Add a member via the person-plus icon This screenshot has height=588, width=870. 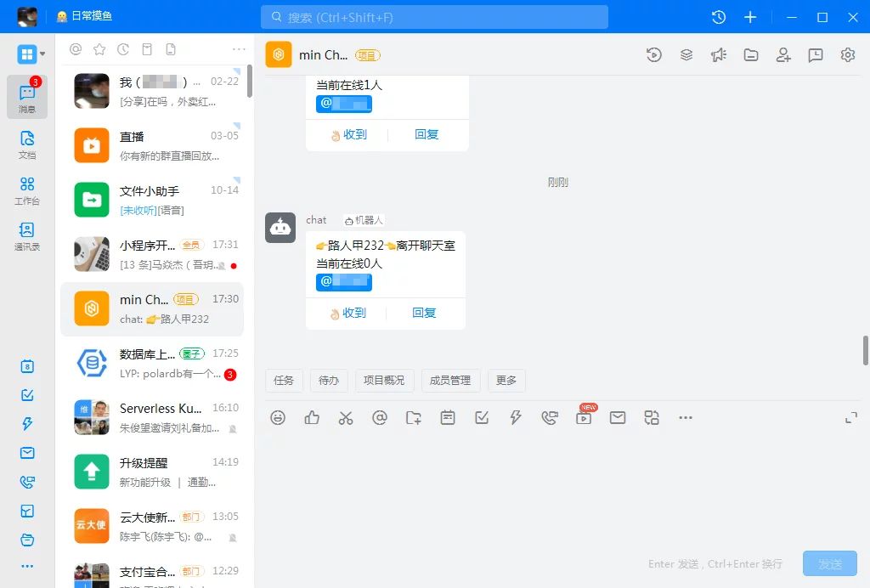coord(783,53)
